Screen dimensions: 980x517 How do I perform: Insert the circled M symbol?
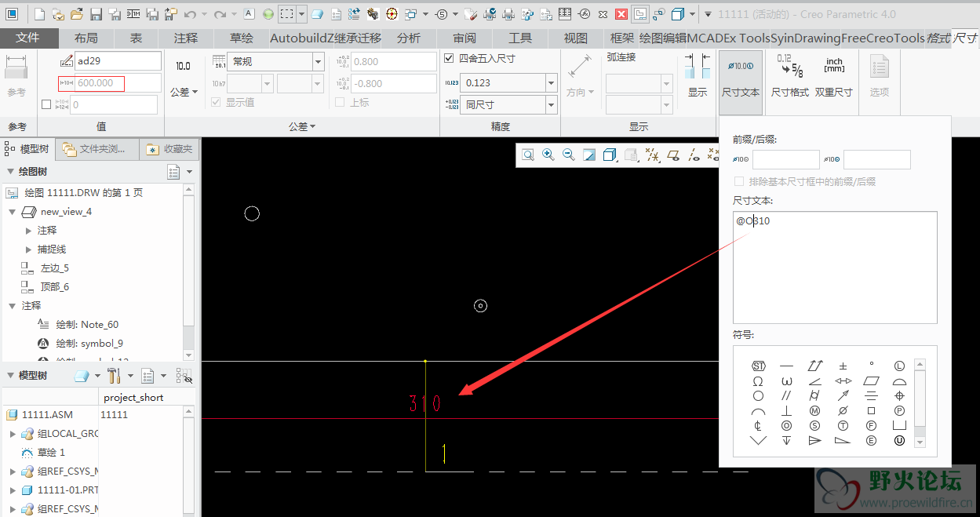pyautogui.click(x=814, y=411)
